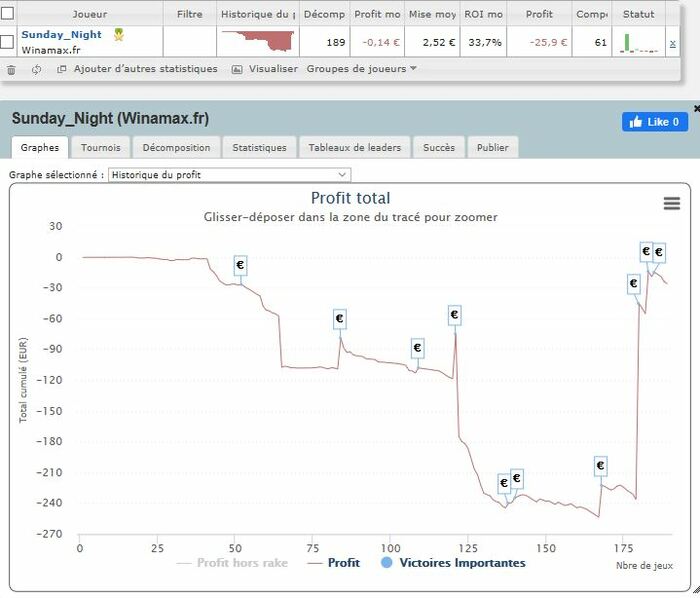This screenshot has width=700, height=598.
Task: Click the Visualiser image icon
Action: [237, 69]
